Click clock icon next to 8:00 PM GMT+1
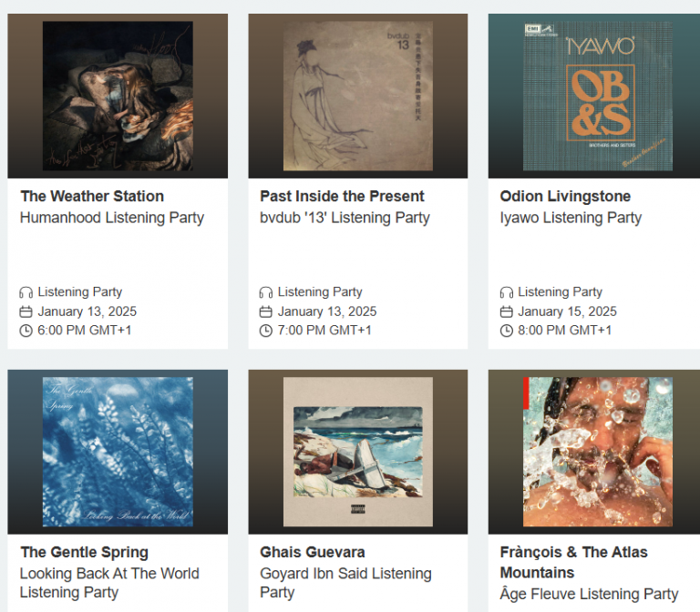Viewport: 700px width, 612px height. click(506, 331)
